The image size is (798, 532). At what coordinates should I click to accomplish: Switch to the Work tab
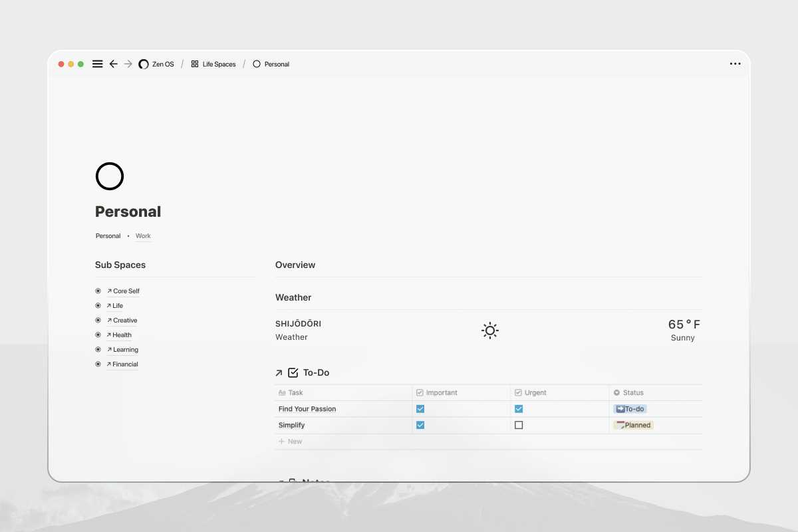[x=143, y=236]
